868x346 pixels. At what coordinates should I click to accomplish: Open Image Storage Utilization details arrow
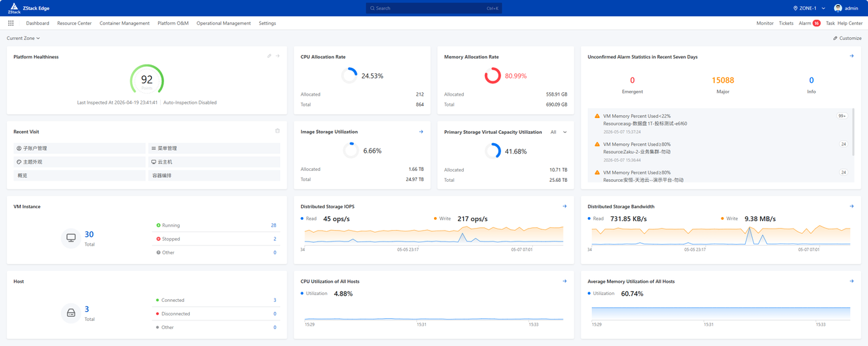421,132
